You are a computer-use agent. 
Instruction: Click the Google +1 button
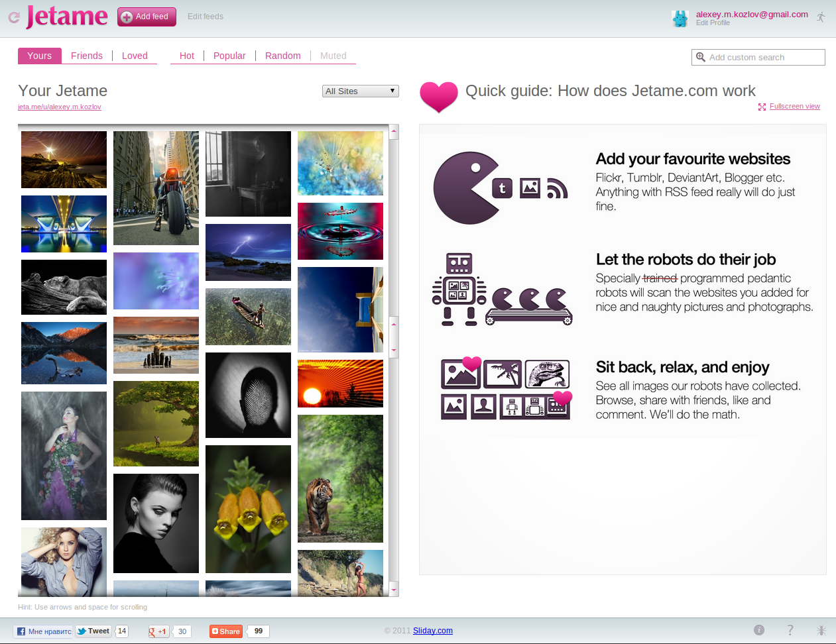[158, 631]
